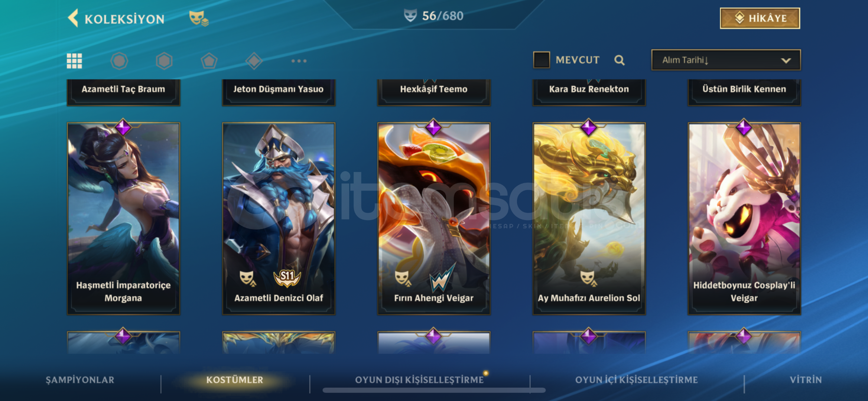The width and height of the screenshot is (868, 401).
Task: Select the grid all-skins filter icon
Action: 74,61
